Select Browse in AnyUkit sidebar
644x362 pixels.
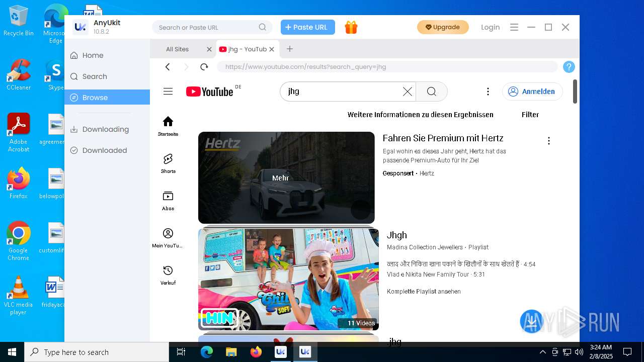pos(107,97)
